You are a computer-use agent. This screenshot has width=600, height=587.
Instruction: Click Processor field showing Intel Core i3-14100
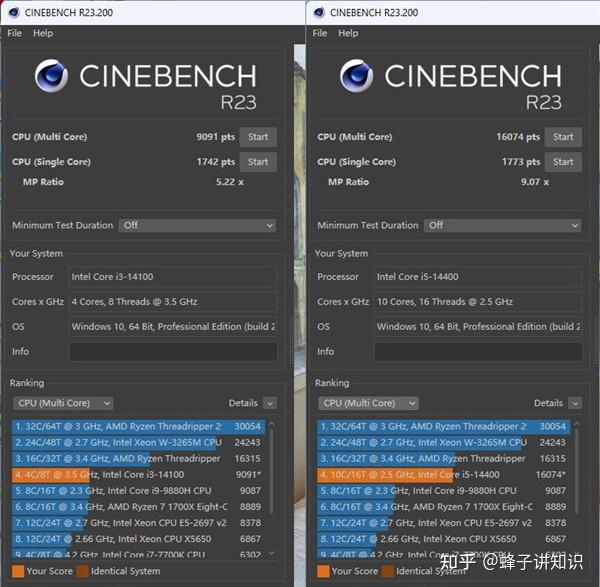pyautogui.click(x=173, y=277)
